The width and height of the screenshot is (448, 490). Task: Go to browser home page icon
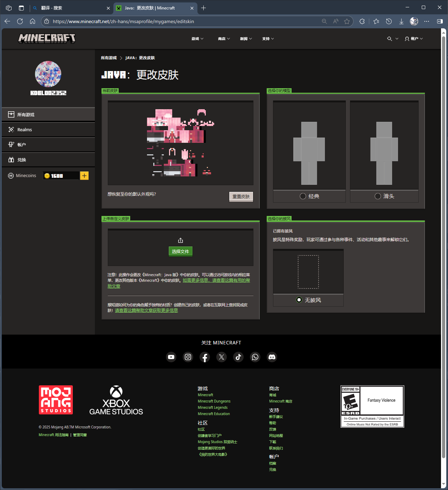[33, 21]
